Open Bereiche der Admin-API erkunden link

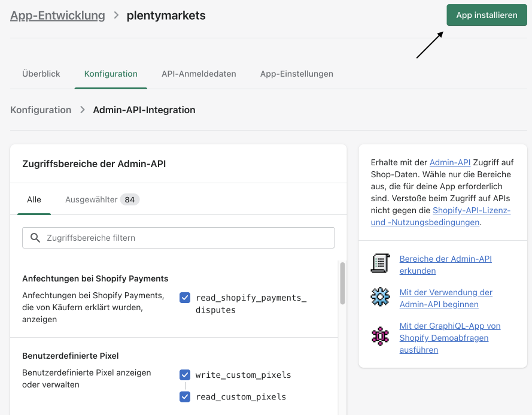pyautogui.click(x=445, y=265)
